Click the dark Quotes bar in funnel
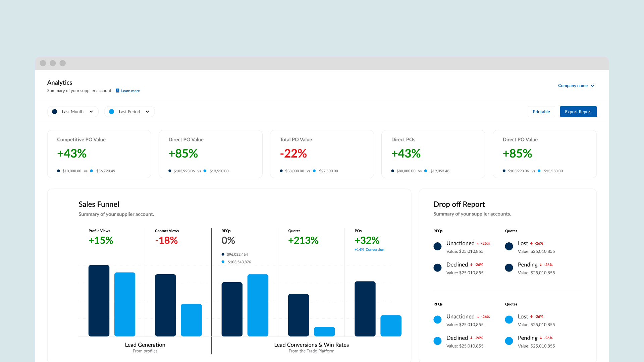The height and width of the screenshot is (362, 644). pos(299,315)
